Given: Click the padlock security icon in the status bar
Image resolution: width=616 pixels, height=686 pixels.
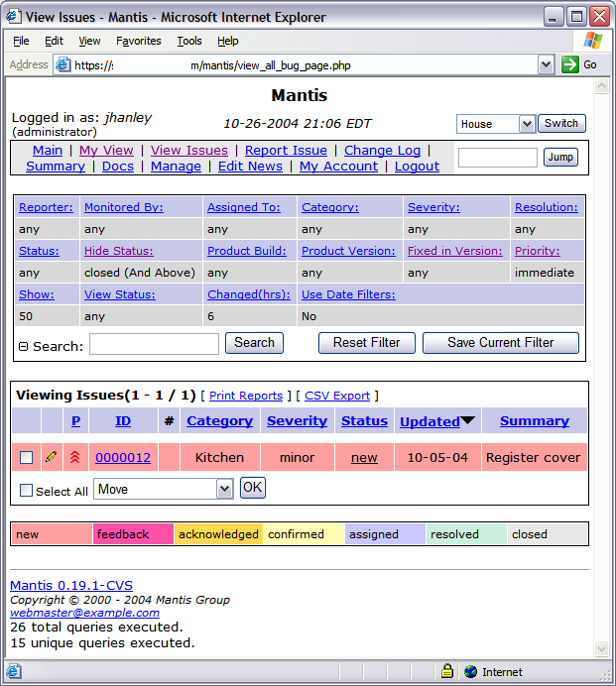Looking at the screenshot, I should (x=446, y=671).
